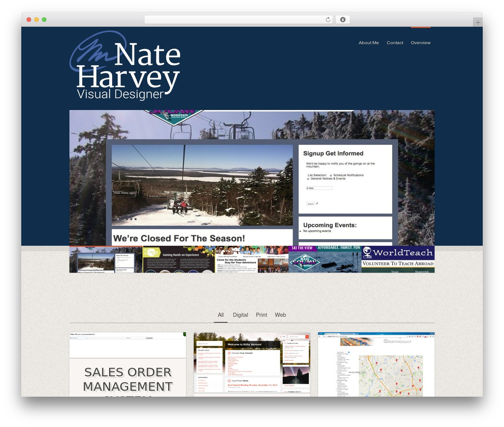This screenshot has height=427, width=504.
Task: Filter portfolio by Digital
Action: pyautogui.click(x=240, y=315)
